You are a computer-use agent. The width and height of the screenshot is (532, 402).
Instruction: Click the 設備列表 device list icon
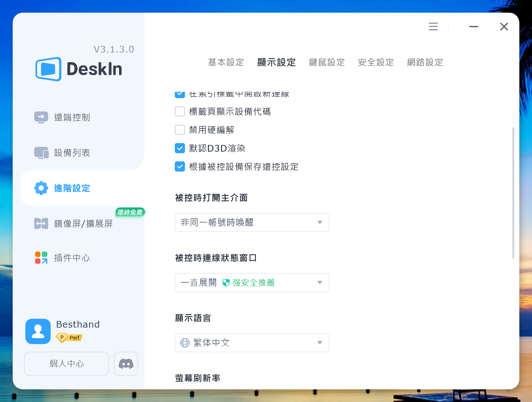coord(41,153)
